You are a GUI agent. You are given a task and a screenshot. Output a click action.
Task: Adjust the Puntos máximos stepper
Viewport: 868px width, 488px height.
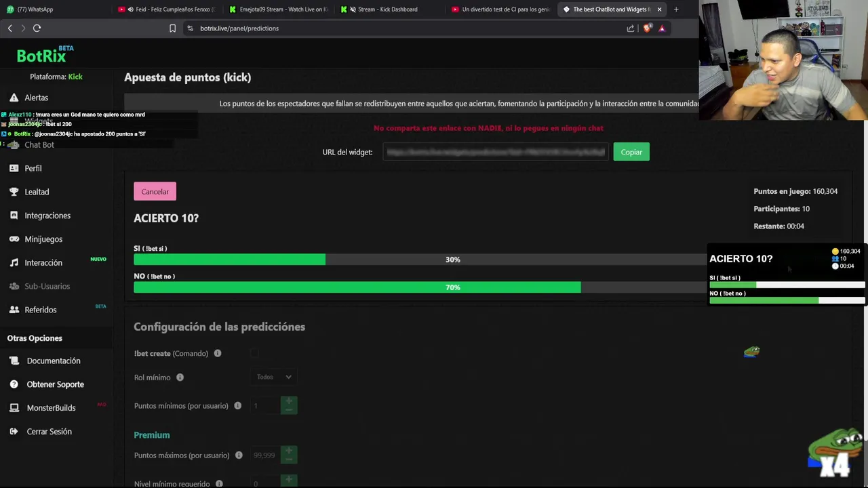tap(288, 455)
